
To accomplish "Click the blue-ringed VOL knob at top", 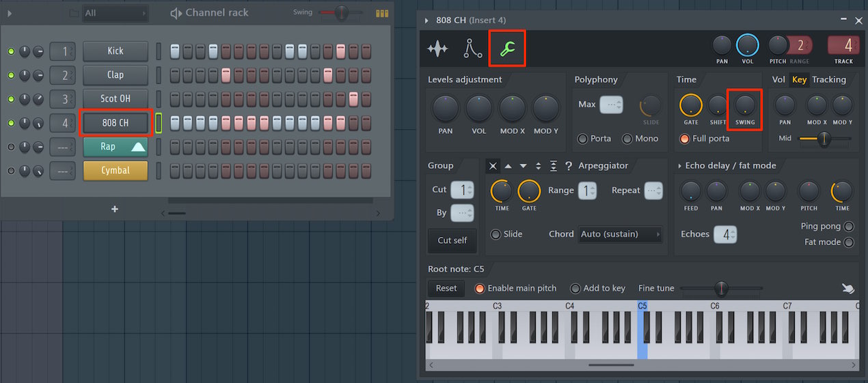I will (x=747, y=45).
